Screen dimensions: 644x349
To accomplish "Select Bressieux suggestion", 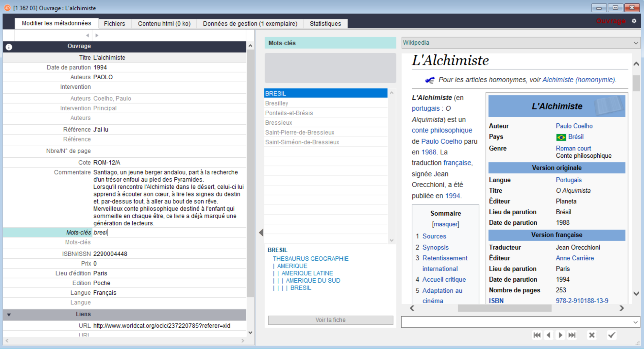I will pyautogui.click(x=326, y=123).
